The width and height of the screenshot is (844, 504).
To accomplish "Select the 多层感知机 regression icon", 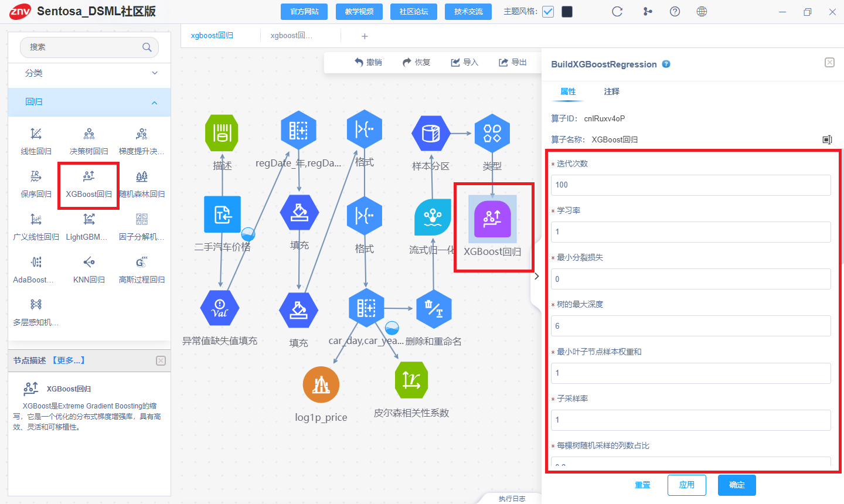I will pos(36,304).
